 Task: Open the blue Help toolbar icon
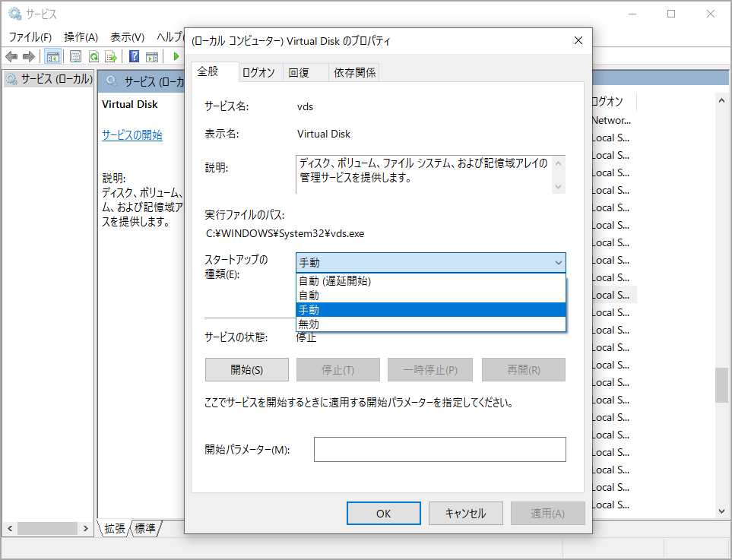tap(134, 56)
